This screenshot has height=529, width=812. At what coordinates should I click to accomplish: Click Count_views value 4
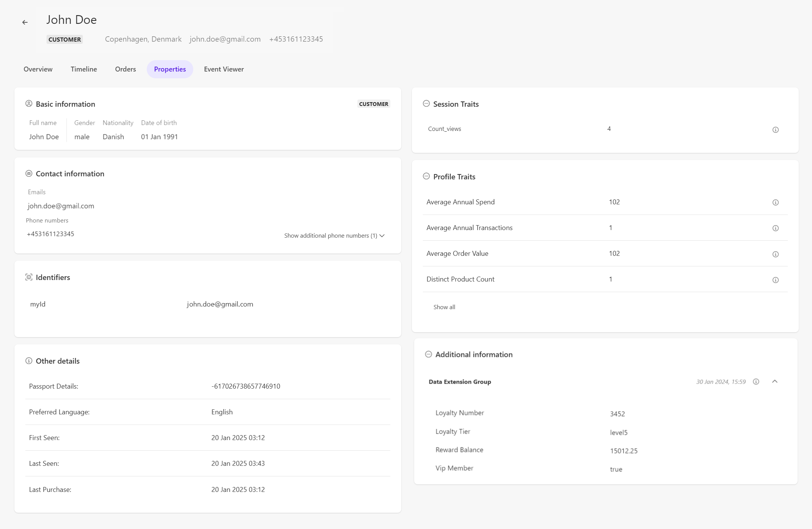point(609,129)
